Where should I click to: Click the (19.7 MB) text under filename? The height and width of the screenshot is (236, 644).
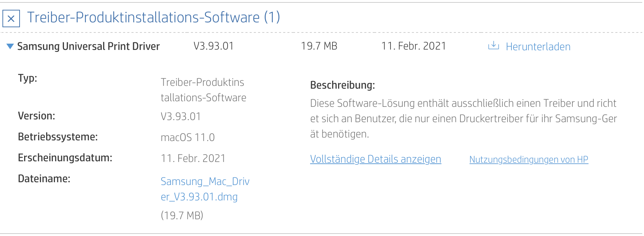click(182, 215)
